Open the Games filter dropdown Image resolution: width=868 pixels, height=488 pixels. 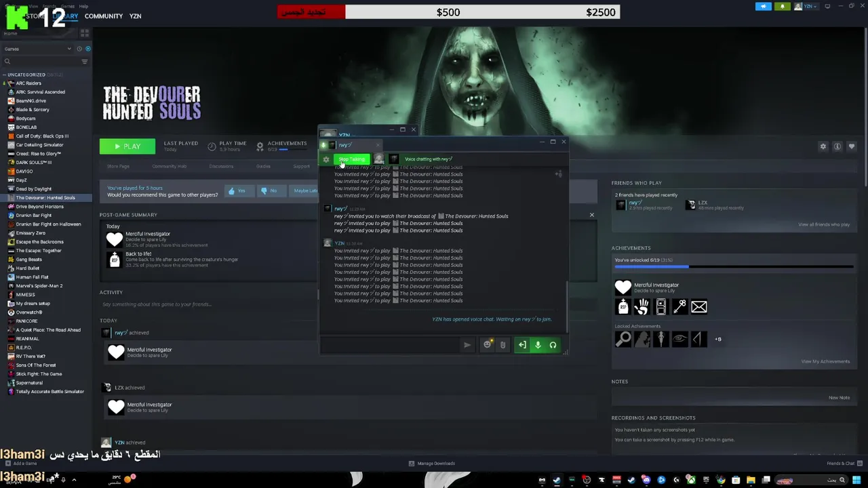(x=37, y=49)
